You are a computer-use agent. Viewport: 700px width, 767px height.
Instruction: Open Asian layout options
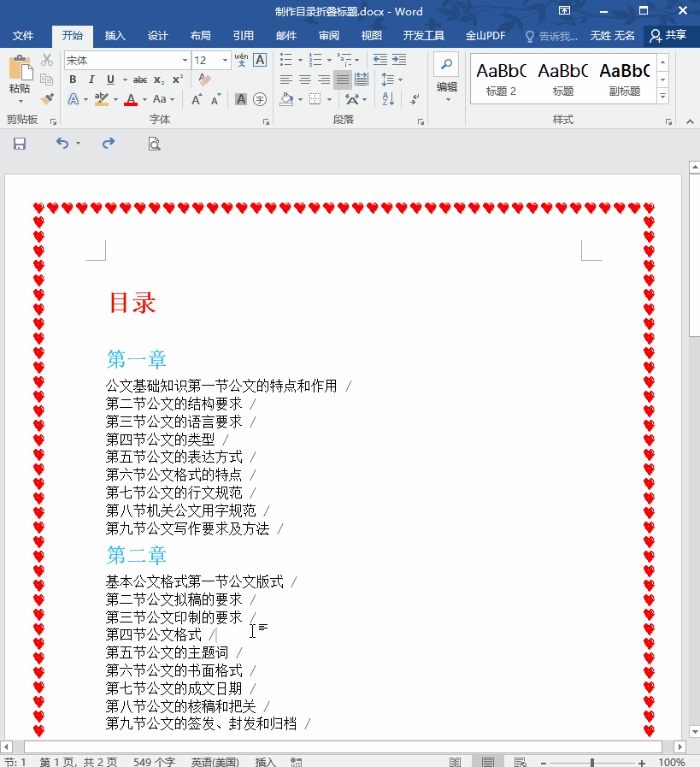352,100
